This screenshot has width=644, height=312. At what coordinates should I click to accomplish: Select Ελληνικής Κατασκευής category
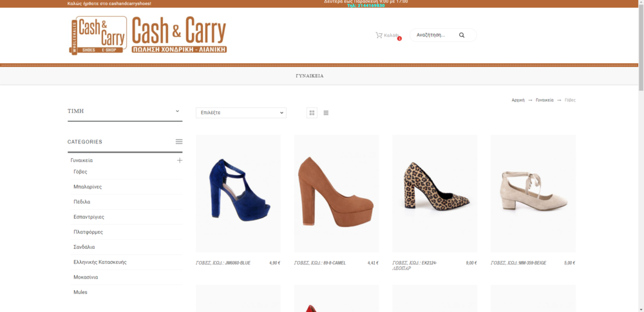coord(100,262)
